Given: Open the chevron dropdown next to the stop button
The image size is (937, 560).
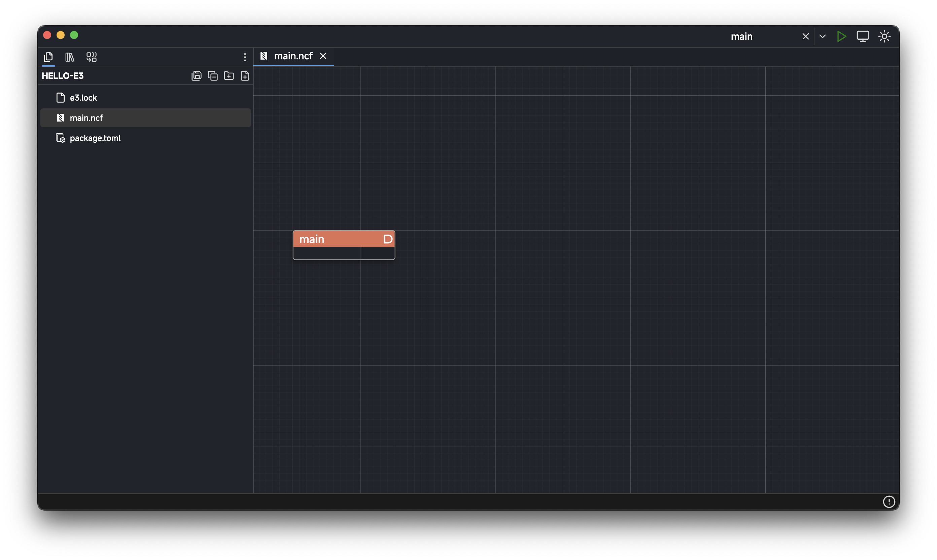Looking at the screenshot, I should (823, 36).
